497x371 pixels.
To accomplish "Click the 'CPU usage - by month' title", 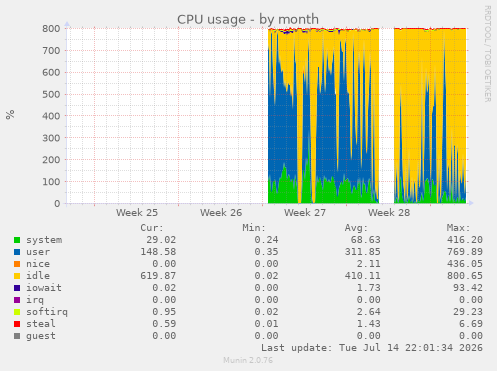I will (248, 20).
